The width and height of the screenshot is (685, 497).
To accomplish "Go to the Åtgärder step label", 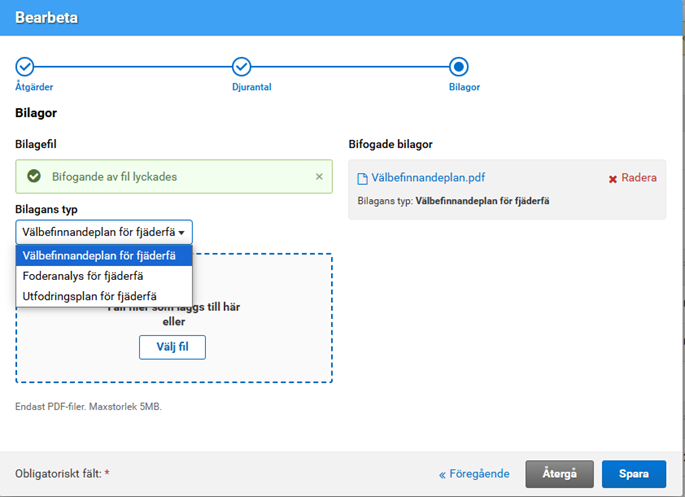I will (34, 87).
